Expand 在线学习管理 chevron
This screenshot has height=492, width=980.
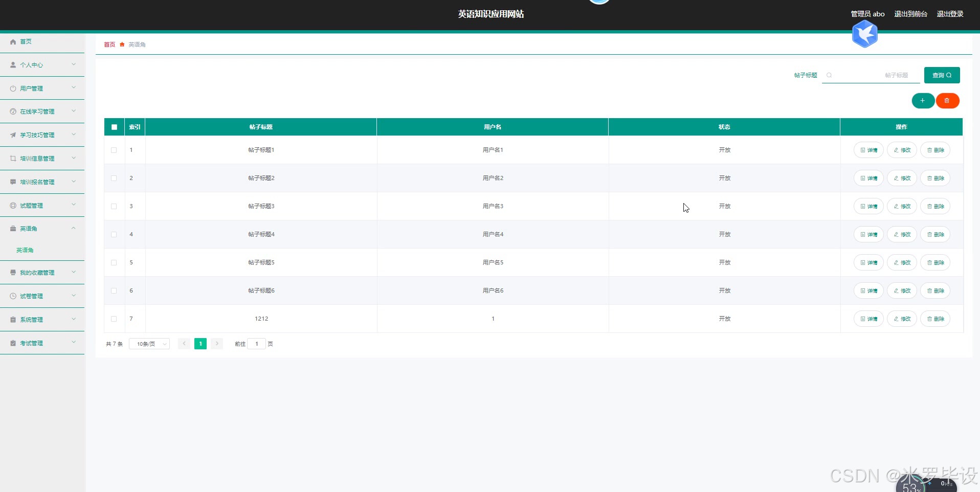(74, 111)
